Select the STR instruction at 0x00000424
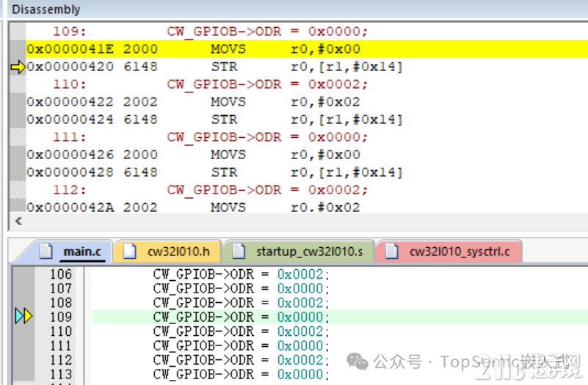 click(x=214, y=120)
